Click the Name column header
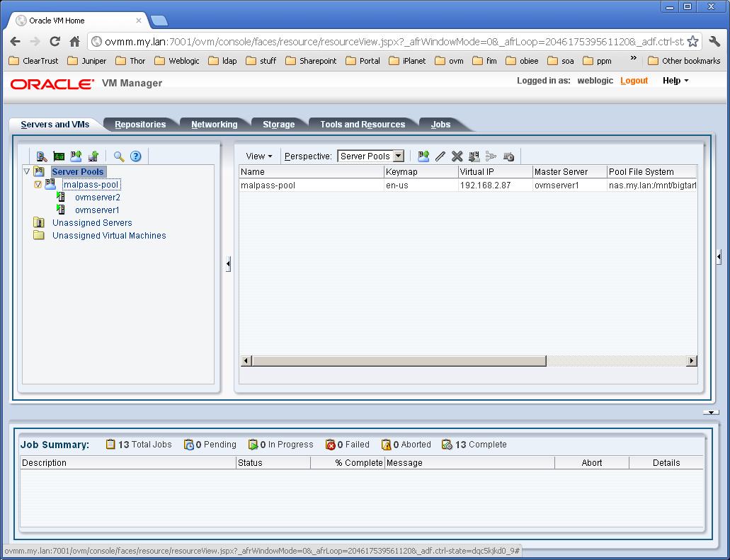This screenshot has width=730, height=560. 312,172
